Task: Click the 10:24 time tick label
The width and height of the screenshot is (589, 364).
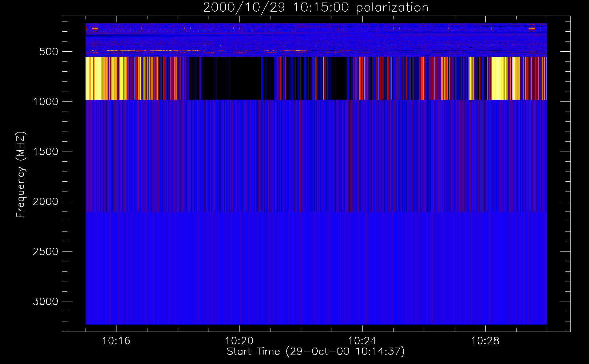Action: tap(362, 341)
